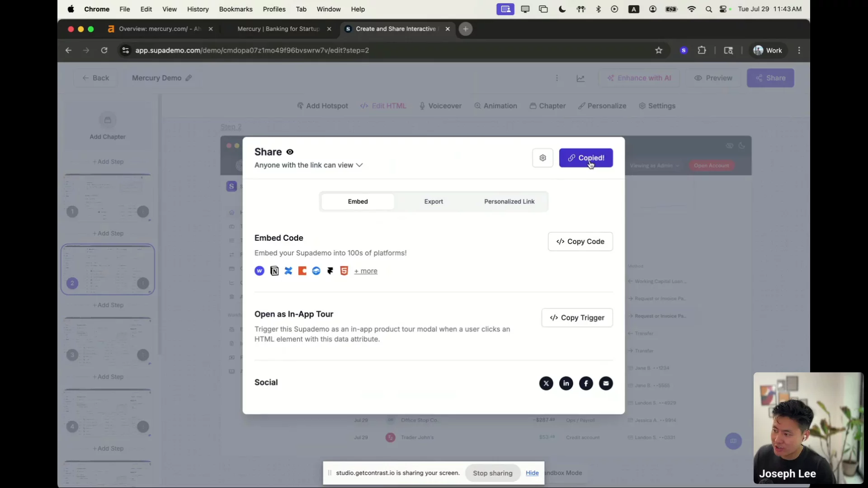Click the Supademo extension icon

tap(684, 51)
